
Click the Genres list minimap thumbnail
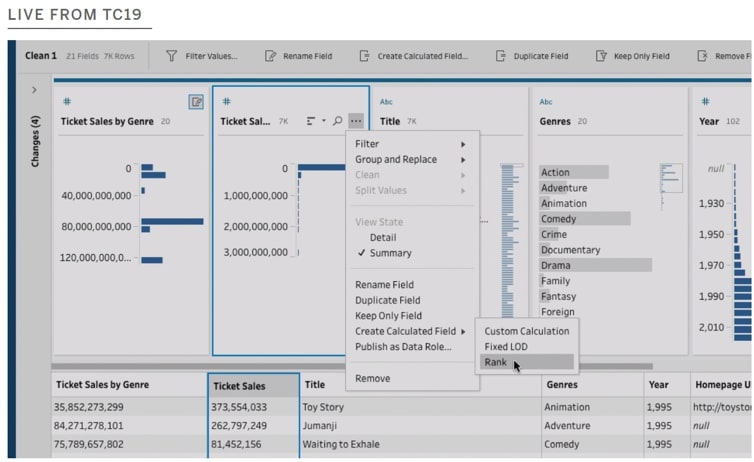pos(671,178)
